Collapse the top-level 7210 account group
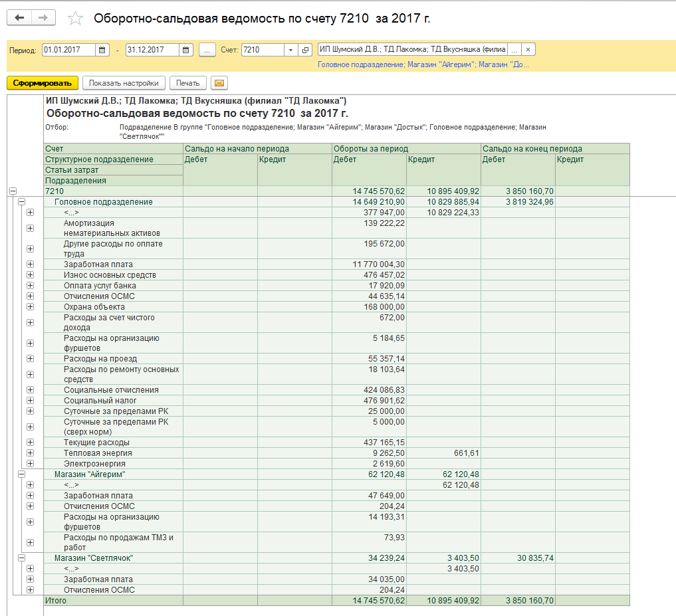 point(13,191)
